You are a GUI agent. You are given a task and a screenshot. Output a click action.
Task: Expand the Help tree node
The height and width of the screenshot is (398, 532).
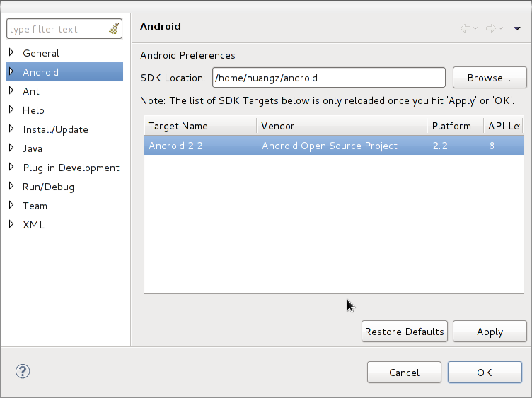coord(11,110)
